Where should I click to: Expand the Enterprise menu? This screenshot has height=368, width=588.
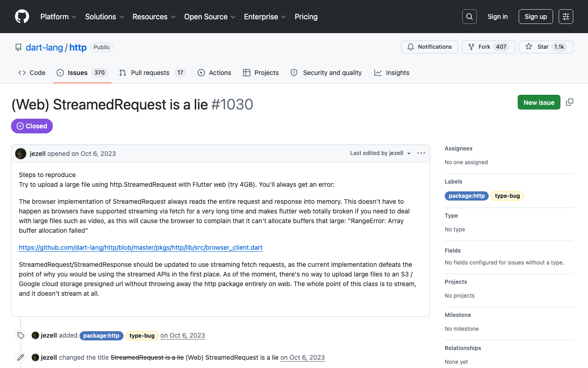[x=265, y=17]
